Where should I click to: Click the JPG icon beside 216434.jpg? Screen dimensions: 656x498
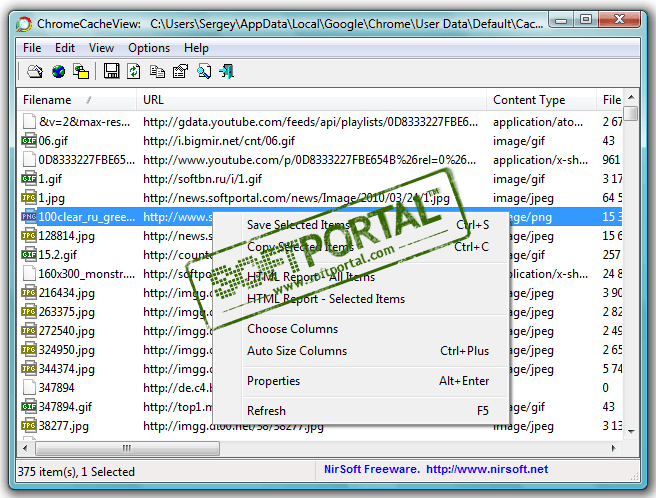[x=28, y=293]
